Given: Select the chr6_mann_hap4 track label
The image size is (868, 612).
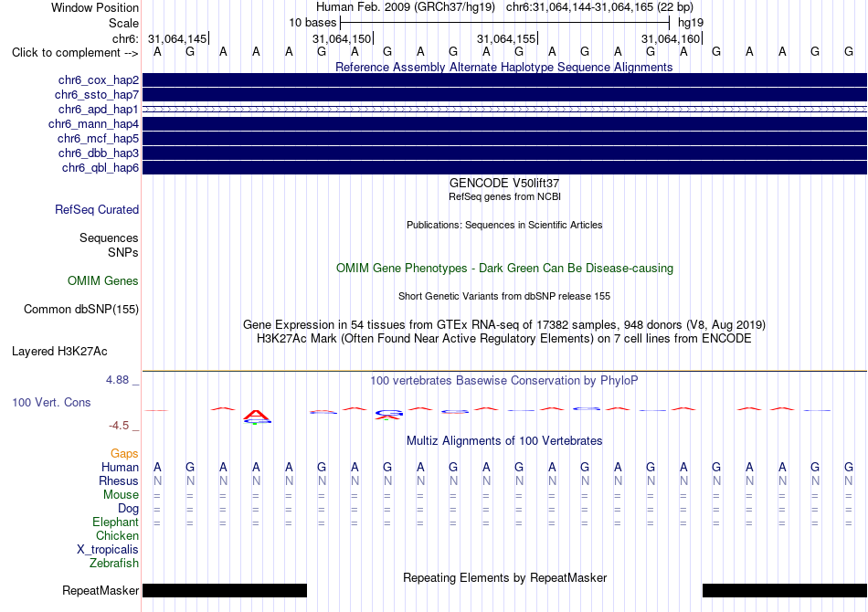Looking at the screenshot, I should point(93,124).
